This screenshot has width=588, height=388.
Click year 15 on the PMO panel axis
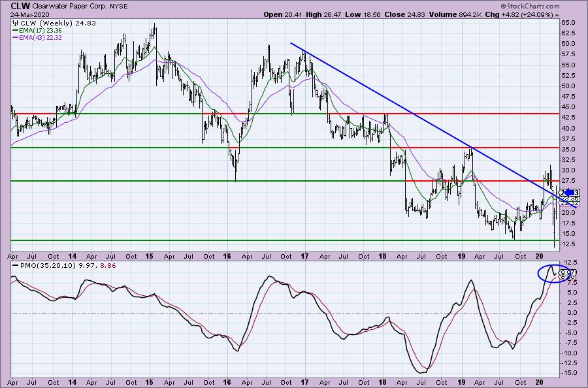pos(149,382)
